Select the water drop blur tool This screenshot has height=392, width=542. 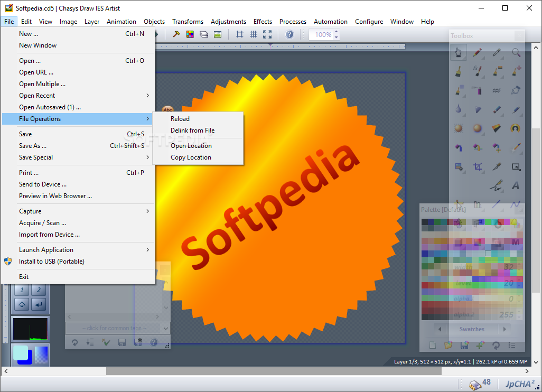click(459, 109)
